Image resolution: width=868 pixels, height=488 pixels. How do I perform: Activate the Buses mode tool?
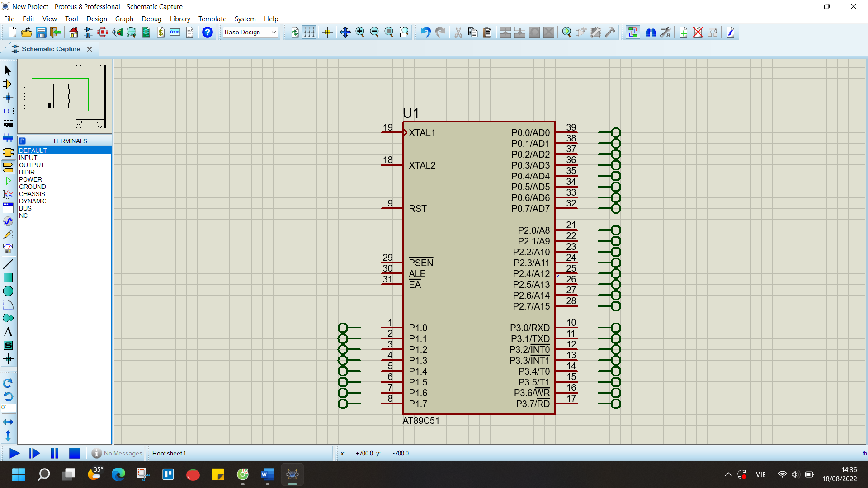pos(8,138)
